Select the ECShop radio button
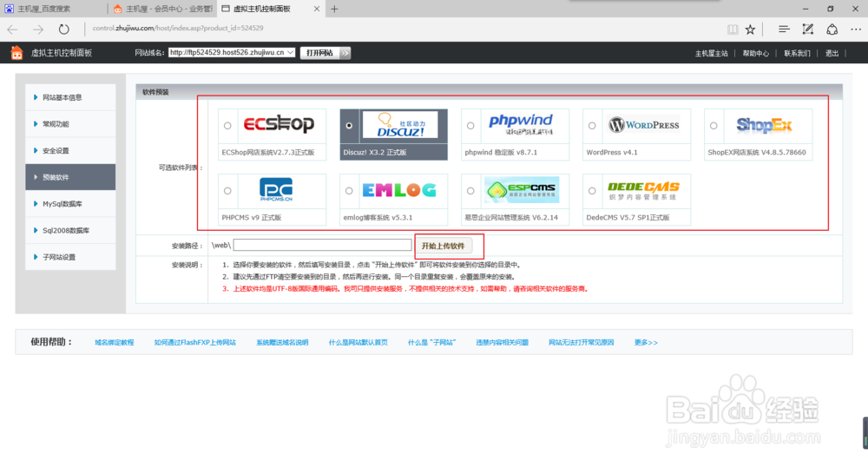Screen dimensions: 868x467 pos(227,126)
